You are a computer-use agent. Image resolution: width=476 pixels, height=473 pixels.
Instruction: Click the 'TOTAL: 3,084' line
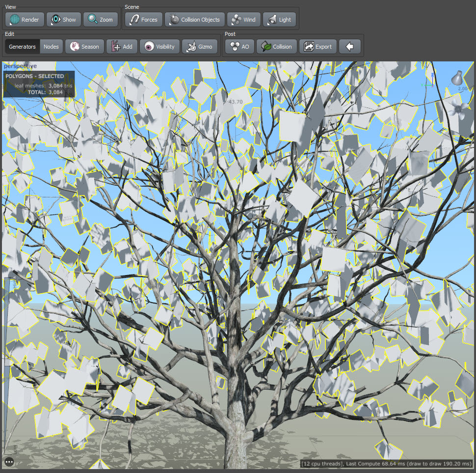(45, 92)
